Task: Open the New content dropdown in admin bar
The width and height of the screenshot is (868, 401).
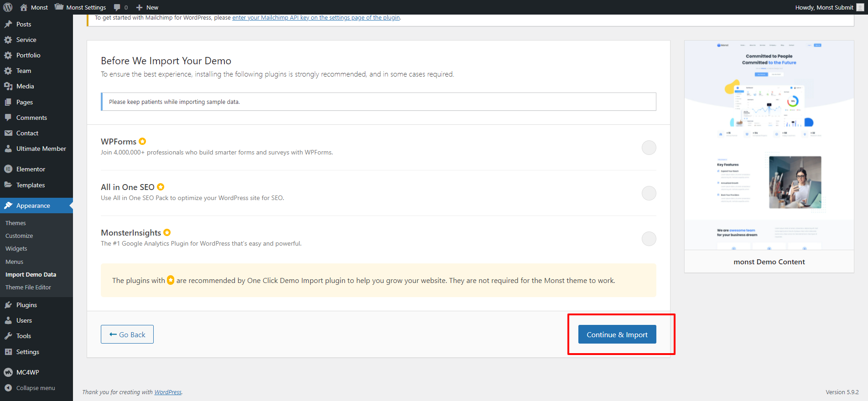Action: (147, 7)
